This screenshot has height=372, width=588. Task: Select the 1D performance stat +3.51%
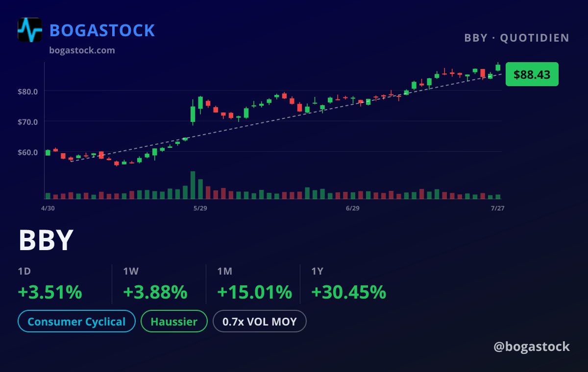pos(50,292)
